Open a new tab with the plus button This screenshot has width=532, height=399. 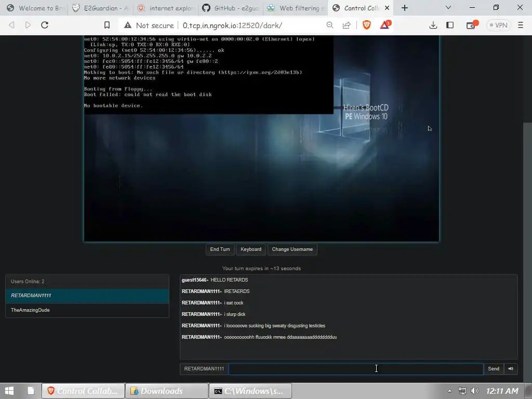coord(404,8)
